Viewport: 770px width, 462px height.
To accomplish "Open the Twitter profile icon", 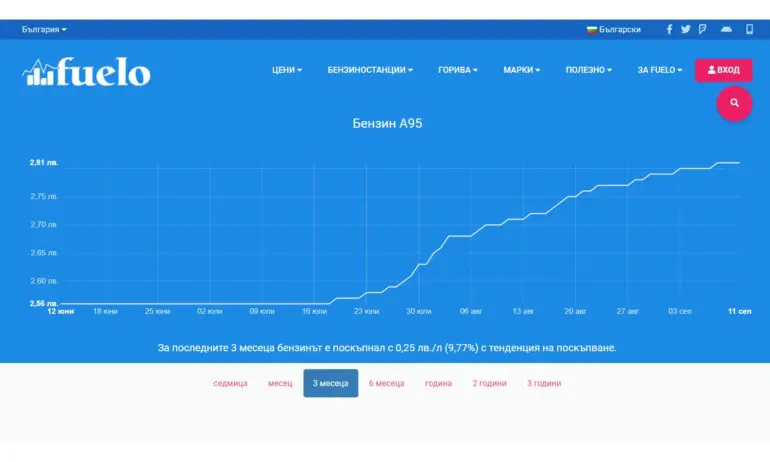I will (x=686, y=30).
